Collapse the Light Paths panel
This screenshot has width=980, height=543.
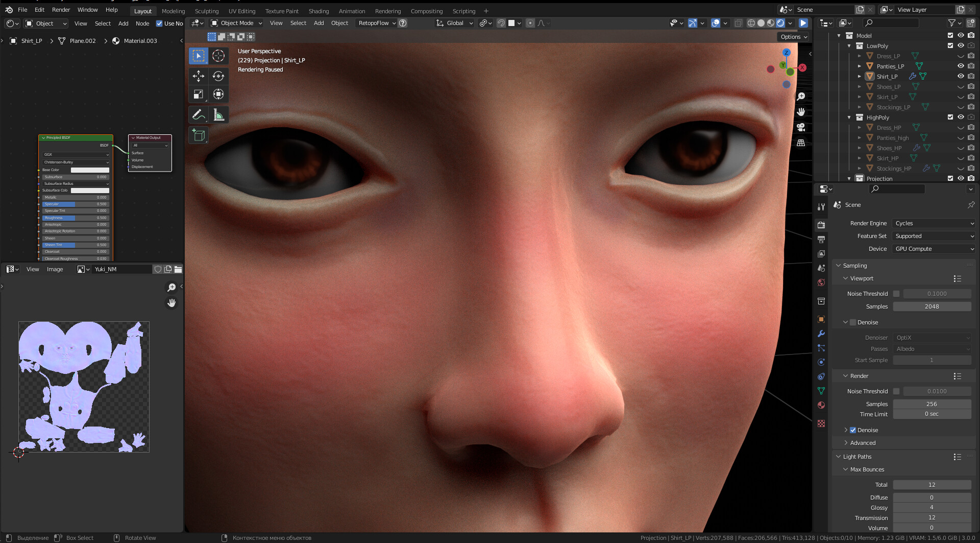[840, 456]
